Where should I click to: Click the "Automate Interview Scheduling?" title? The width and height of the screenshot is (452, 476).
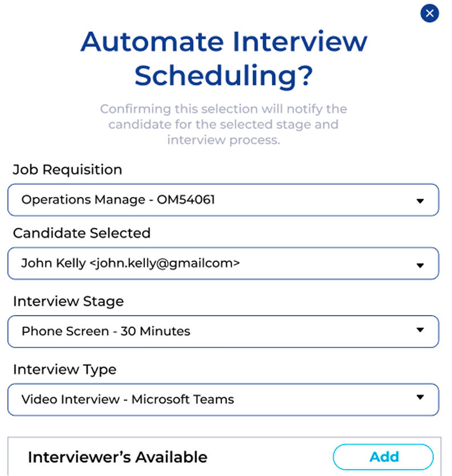click(224, 58)
